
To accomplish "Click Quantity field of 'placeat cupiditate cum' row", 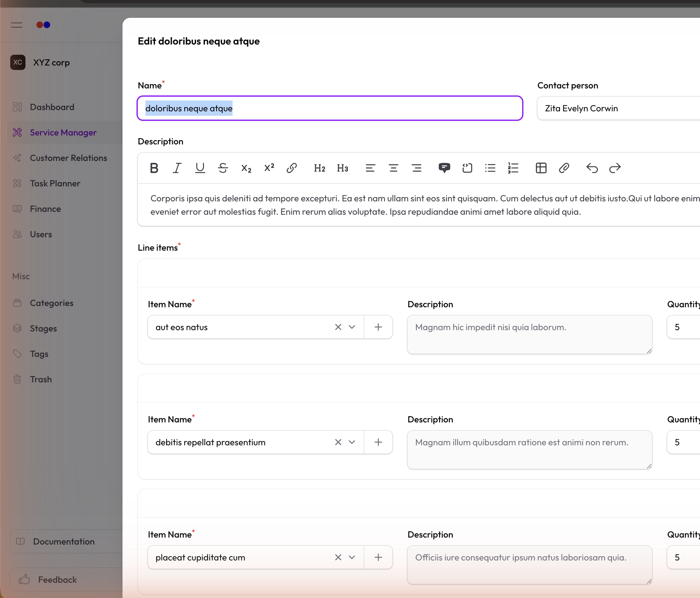I will tap(683, 558).
